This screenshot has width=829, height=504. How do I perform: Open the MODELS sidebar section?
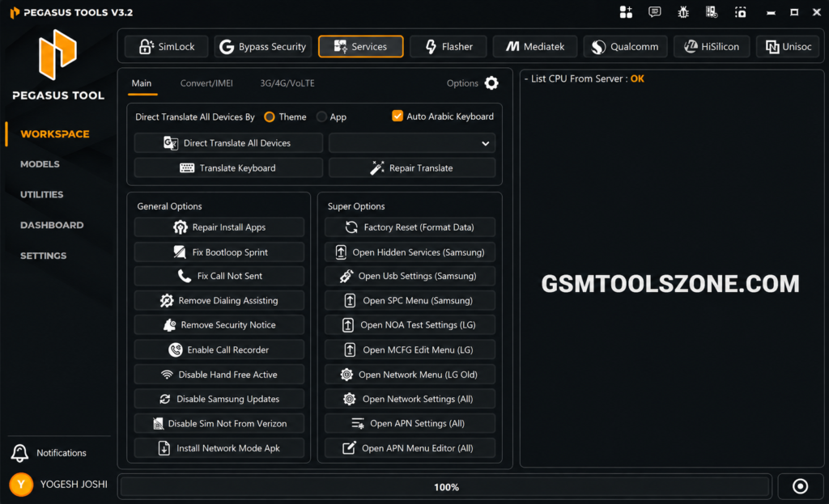click(40, 164)
